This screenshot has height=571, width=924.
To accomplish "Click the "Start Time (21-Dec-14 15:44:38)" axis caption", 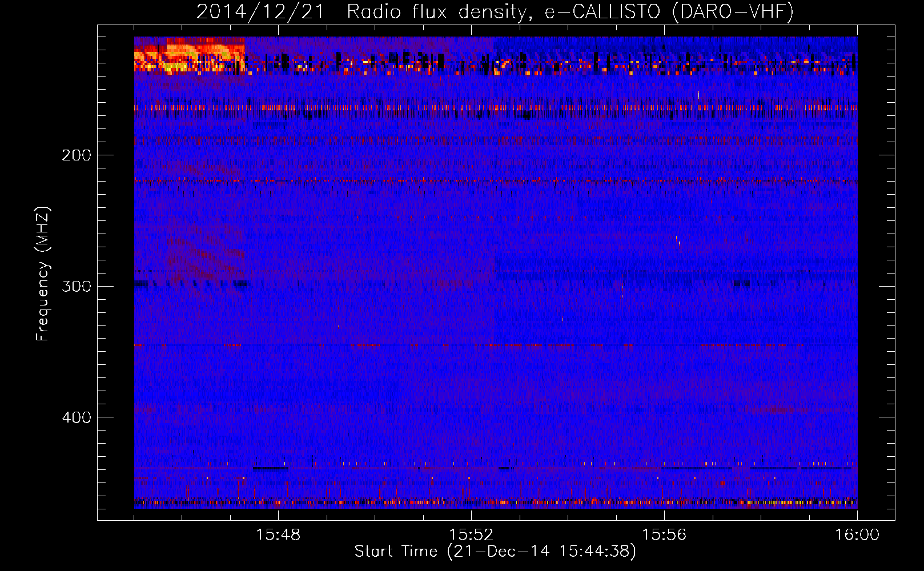I will (495, 552).
